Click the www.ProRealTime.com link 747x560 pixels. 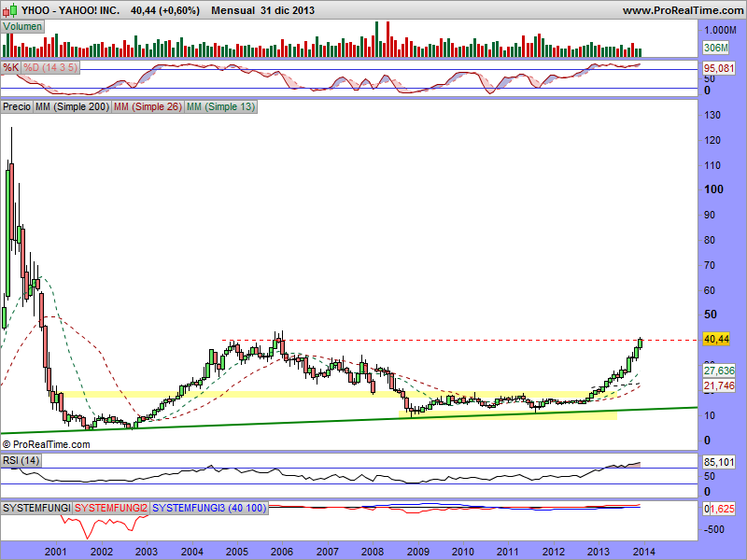[x=684, y=10]
